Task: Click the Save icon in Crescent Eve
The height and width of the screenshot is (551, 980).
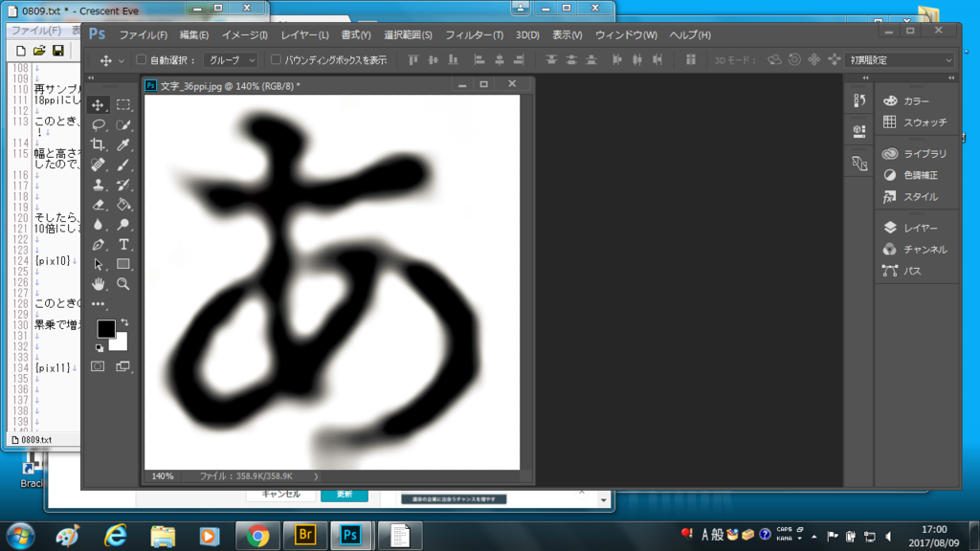Action: point(58,51)
